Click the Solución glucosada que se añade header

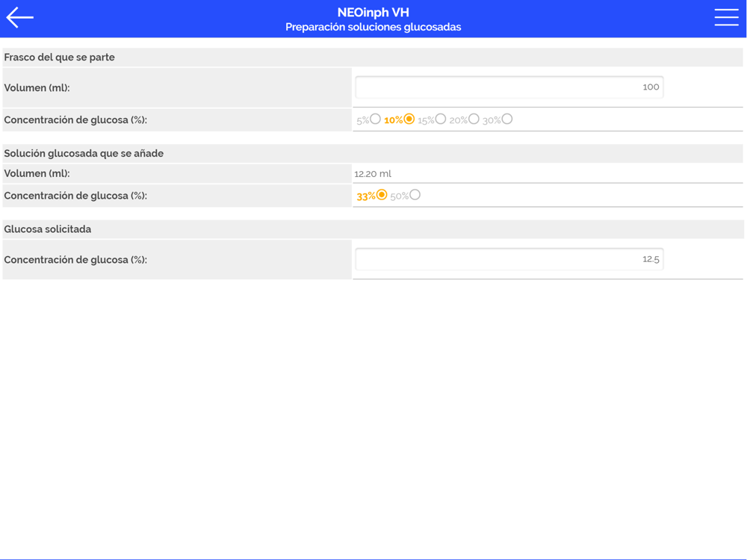click(84, 153)
